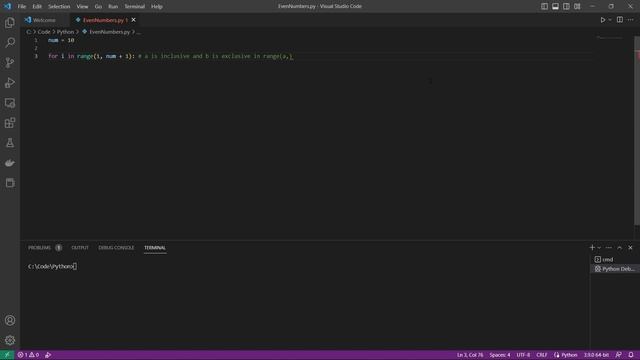Click debug launch icon in status bar

coord(48,355)
